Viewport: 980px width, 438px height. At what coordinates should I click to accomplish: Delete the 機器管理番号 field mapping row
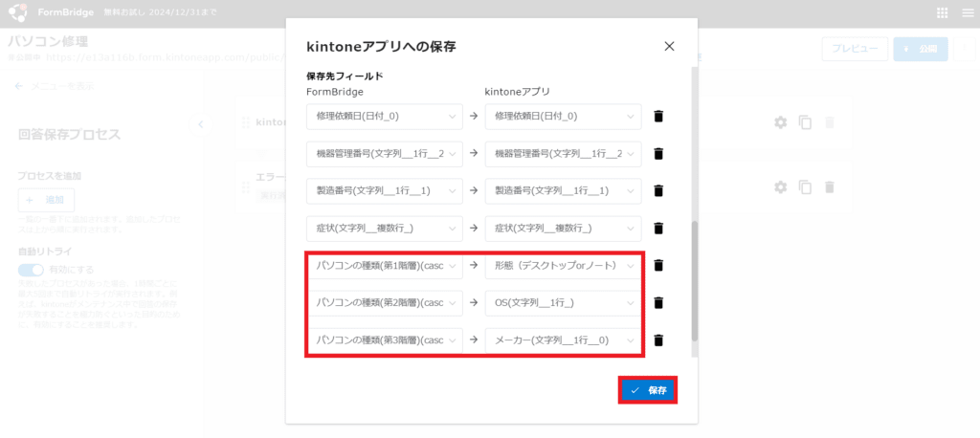(658, 153)
